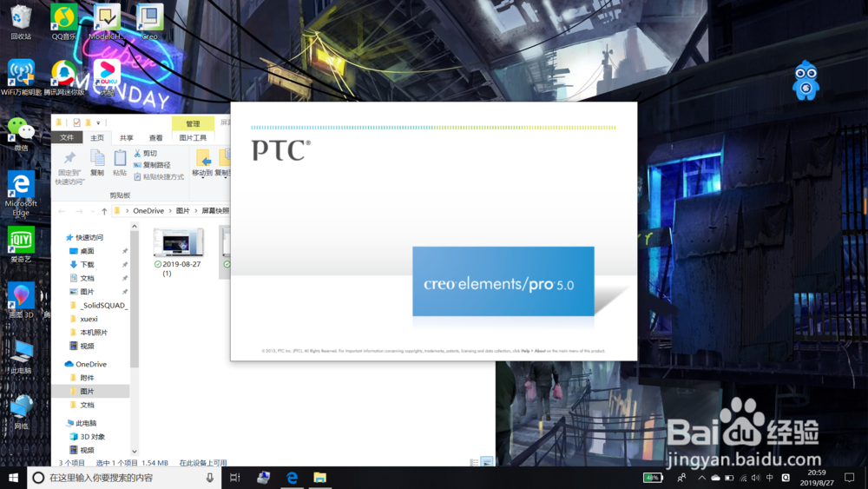Click the Forward arrow in Explorer
Viewport: 868px width, 489px height.
79,211
